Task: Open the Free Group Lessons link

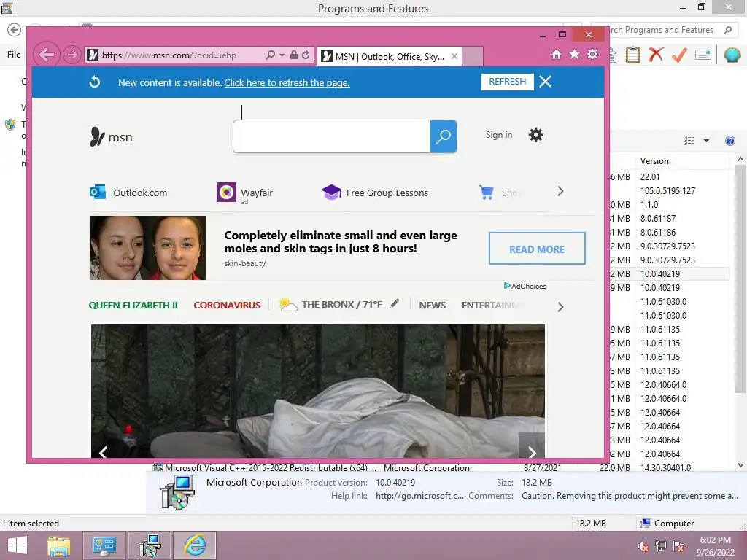Action: point(387,192)
